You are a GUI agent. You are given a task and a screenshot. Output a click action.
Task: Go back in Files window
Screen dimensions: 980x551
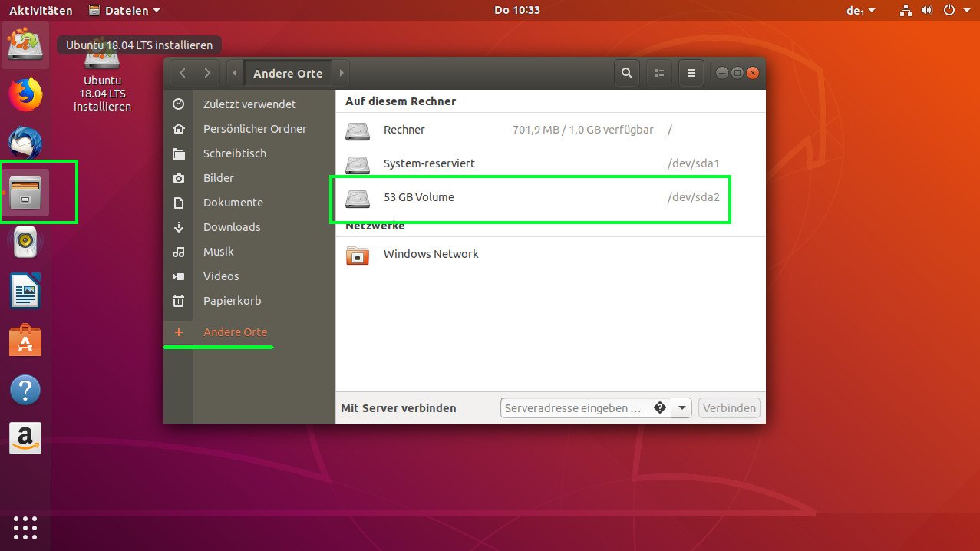(x=182, y=73)
